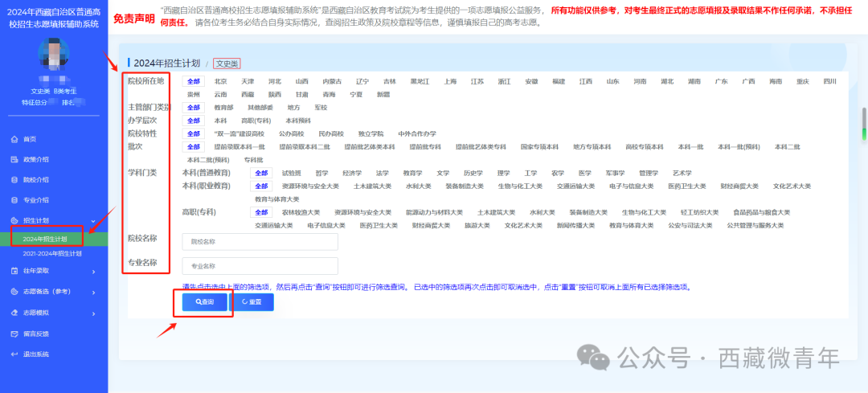Screen dimensions: 868x393
Task: Pick 农林牧渔大类 under 高职(专科)
Action: (x=301, y=212)
